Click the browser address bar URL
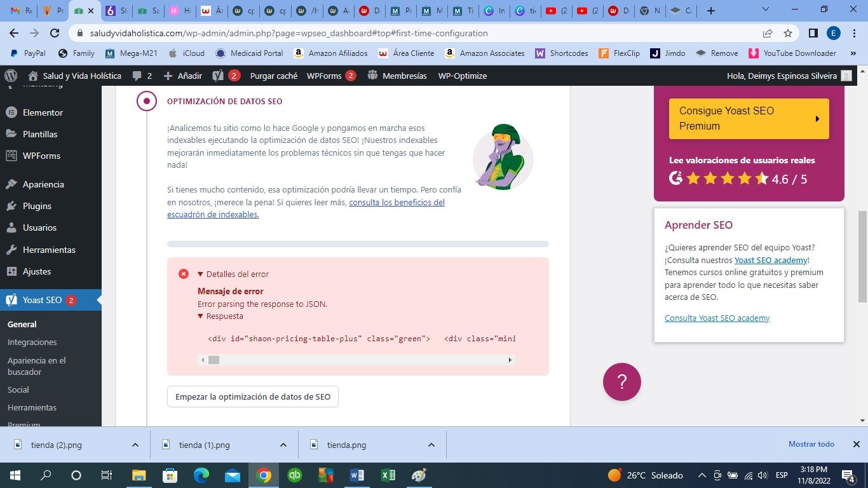This screenshot has height=488, width=868. [x=289, y=33]
